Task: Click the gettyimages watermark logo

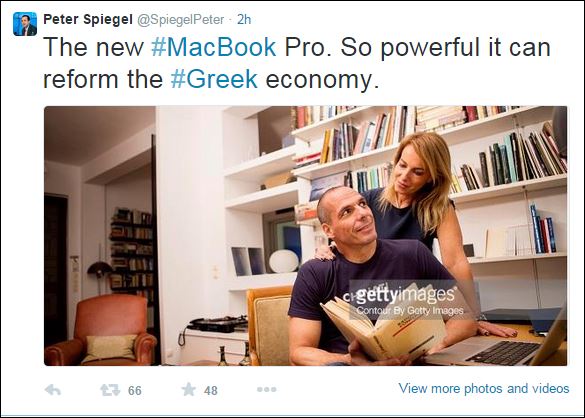Action: (406, 295)
